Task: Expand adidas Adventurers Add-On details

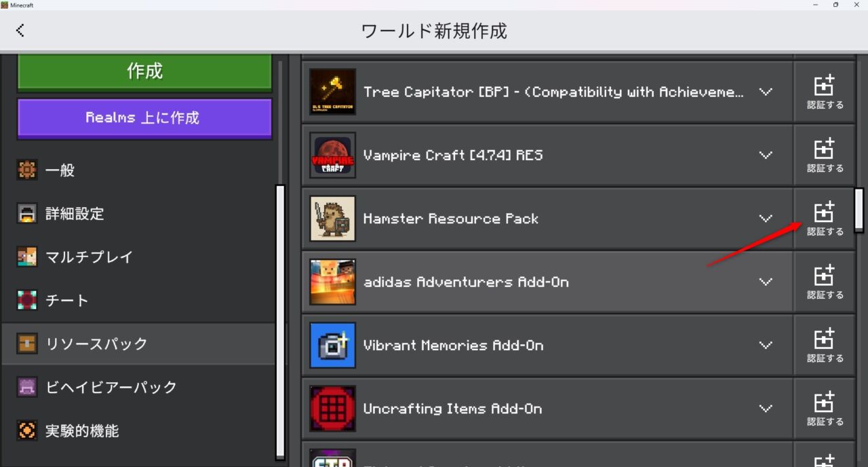Action: (766, 282)
